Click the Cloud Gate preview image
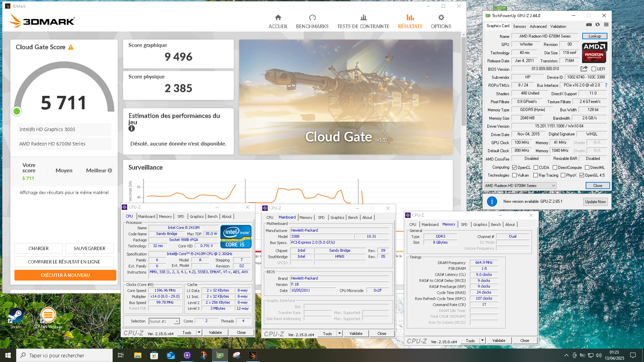Screen dimensions: 644x362 coord(346,97)
